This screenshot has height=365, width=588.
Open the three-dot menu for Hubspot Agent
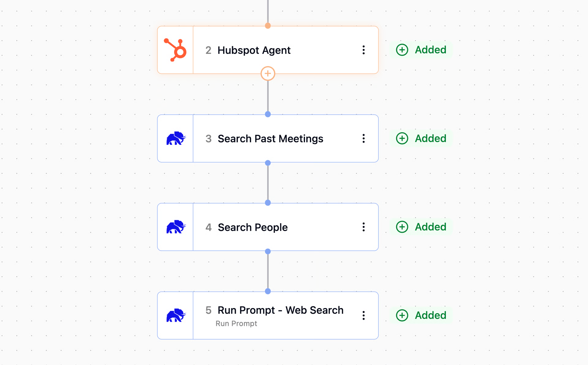[x=364, y=50]
